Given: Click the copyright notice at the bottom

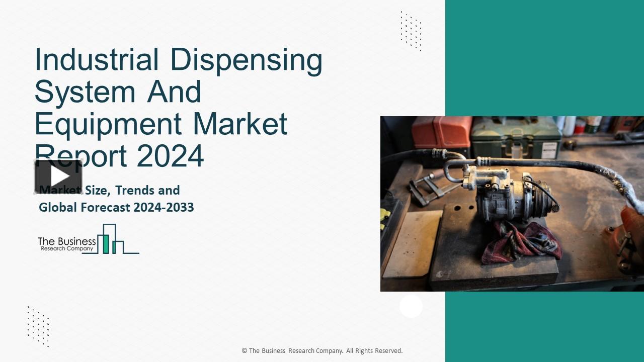Looking at the screenshot, I should tap(322, 350).
